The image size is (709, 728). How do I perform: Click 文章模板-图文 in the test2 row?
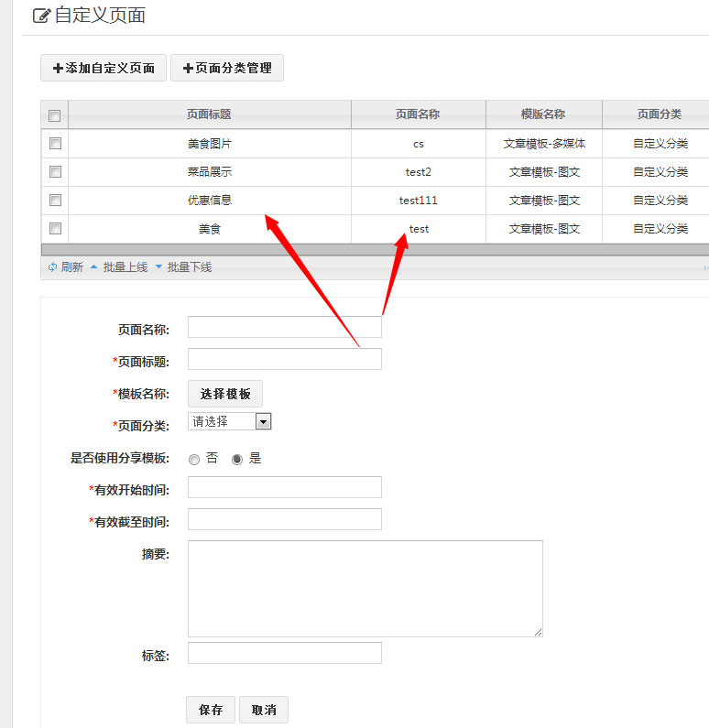click(544, 172)
